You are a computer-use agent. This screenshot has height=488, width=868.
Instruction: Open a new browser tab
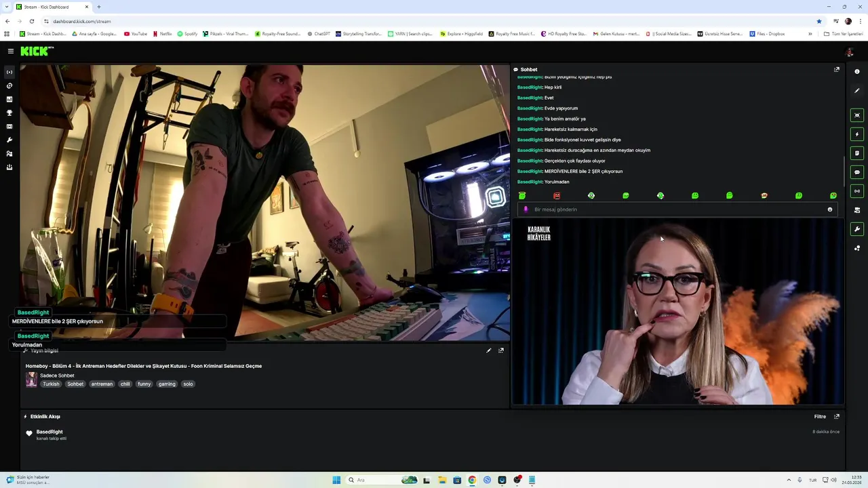(x=99, y=7)
